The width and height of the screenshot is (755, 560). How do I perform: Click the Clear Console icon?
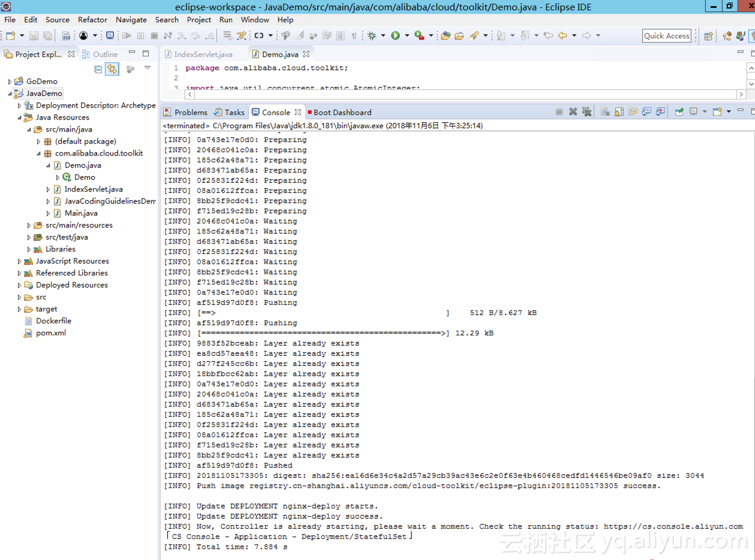[605, 112]
